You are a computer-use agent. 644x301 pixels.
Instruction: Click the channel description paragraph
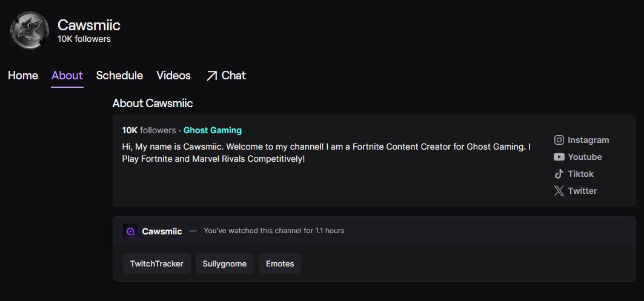point(327,153)
